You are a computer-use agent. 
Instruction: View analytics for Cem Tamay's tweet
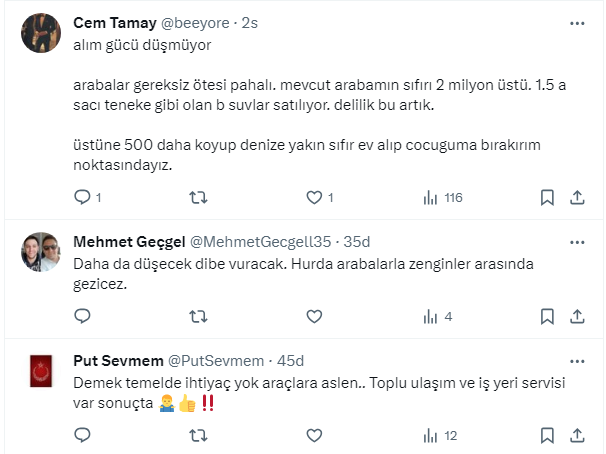pos(431,198)
